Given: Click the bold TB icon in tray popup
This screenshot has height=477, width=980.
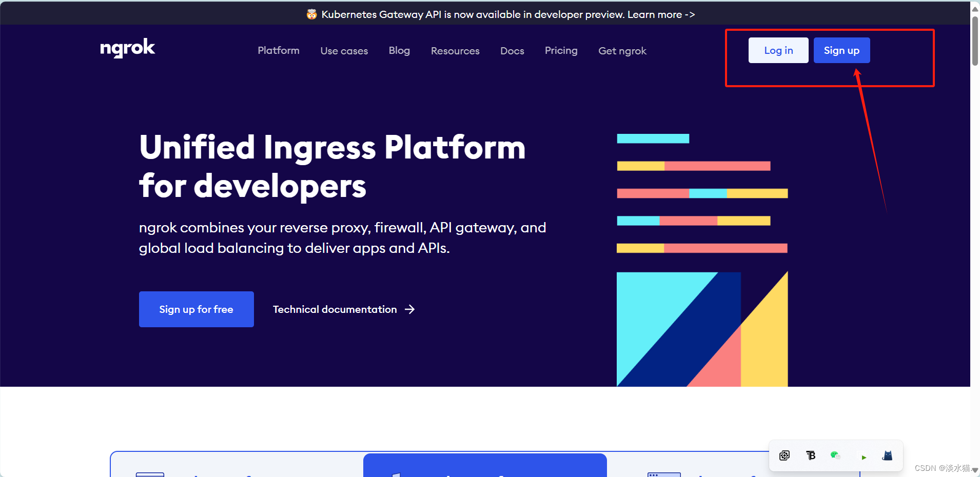Looking at the screenshot, I should coord(811,455).
